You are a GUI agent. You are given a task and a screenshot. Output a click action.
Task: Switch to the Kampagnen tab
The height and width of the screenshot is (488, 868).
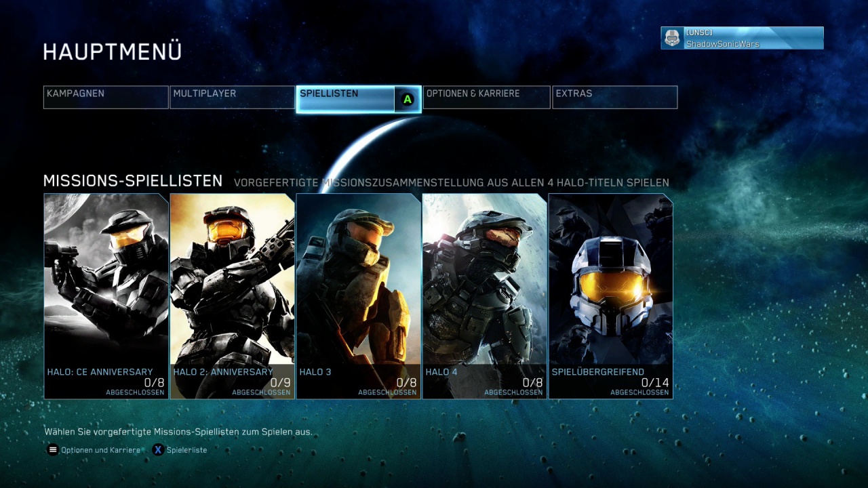click(x=105, y=97)
